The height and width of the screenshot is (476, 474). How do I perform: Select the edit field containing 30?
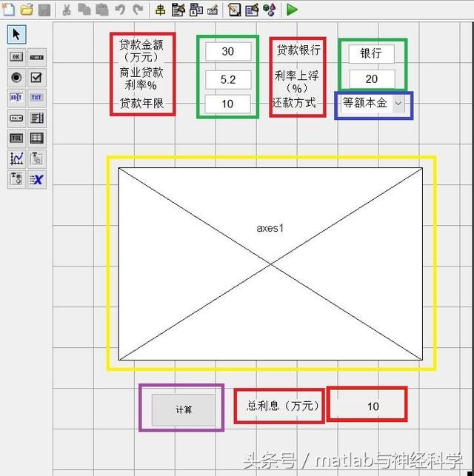pyautogui.click(x=228, y=52)
